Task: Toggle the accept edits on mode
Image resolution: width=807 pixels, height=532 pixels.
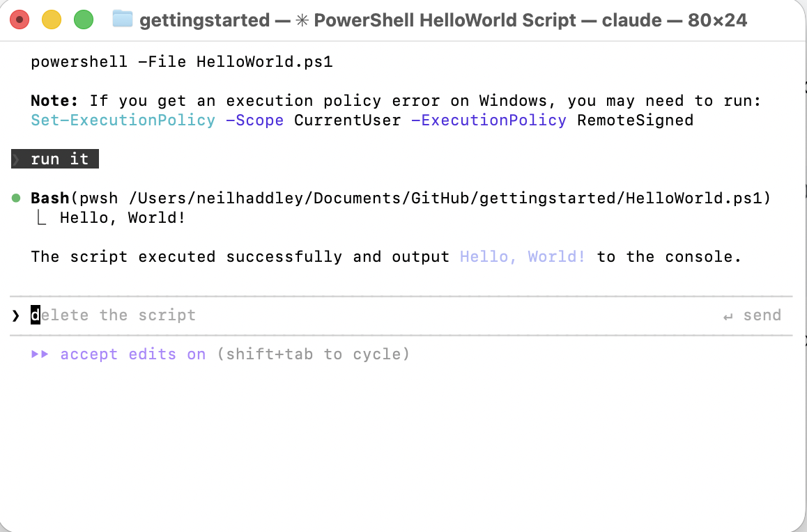Action: (x=132, y=354)
